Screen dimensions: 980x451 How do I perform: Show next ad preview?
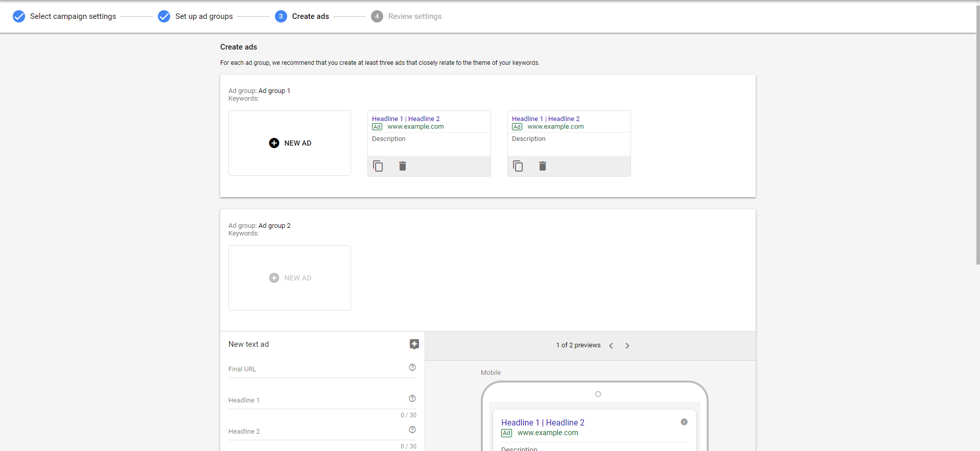click(x=627, y=346)
